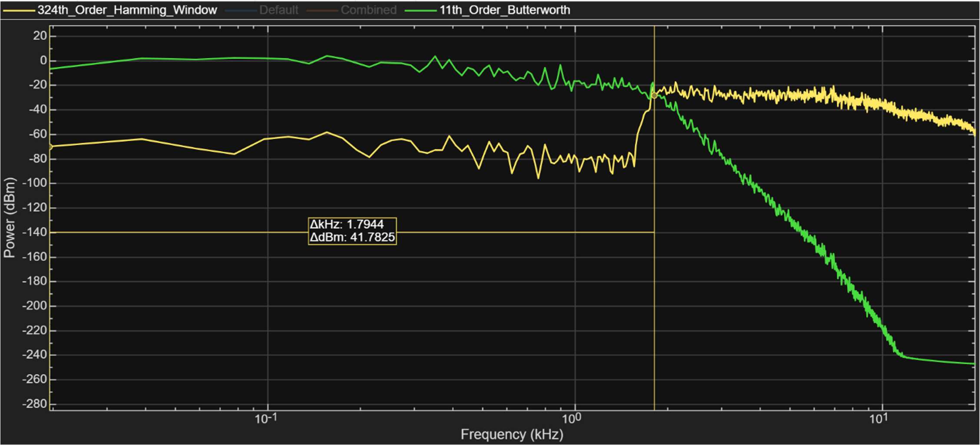980x445 pixels.
Task: Click the Frequency (kHz) axis label
Action: [512, 434]
